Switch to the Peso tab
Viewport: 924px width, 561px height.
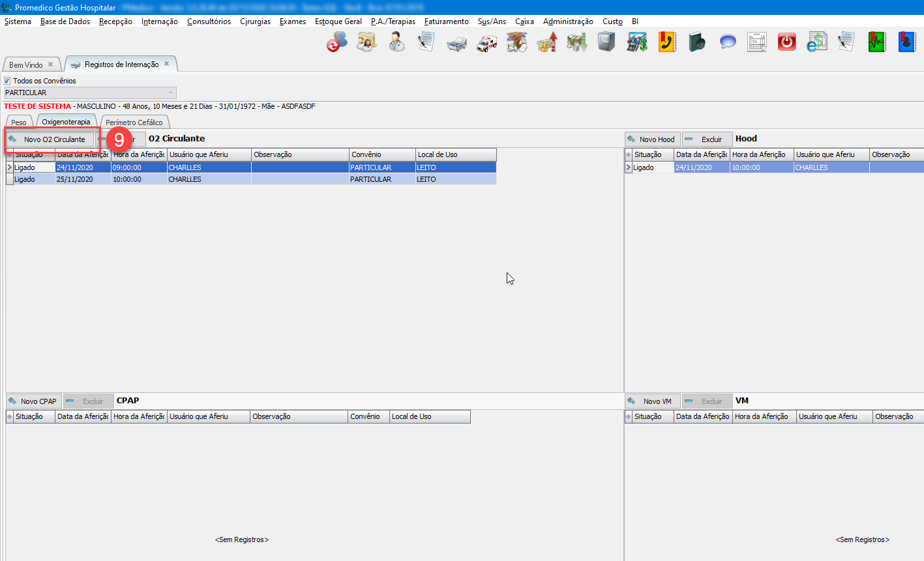coord(19,122)
